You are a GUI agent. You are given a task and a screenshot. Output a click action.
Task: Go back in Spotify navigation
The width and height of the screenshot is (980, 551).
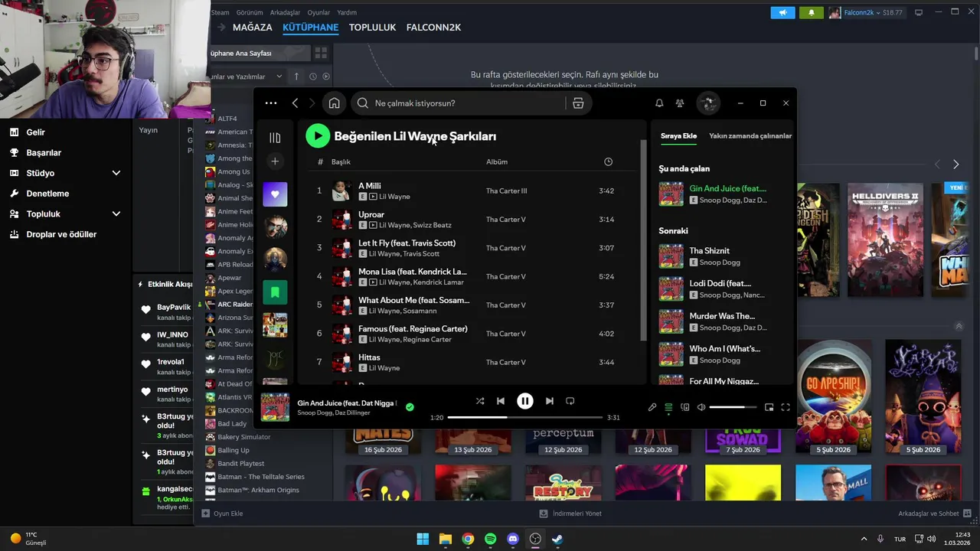(x=295, y=103)
